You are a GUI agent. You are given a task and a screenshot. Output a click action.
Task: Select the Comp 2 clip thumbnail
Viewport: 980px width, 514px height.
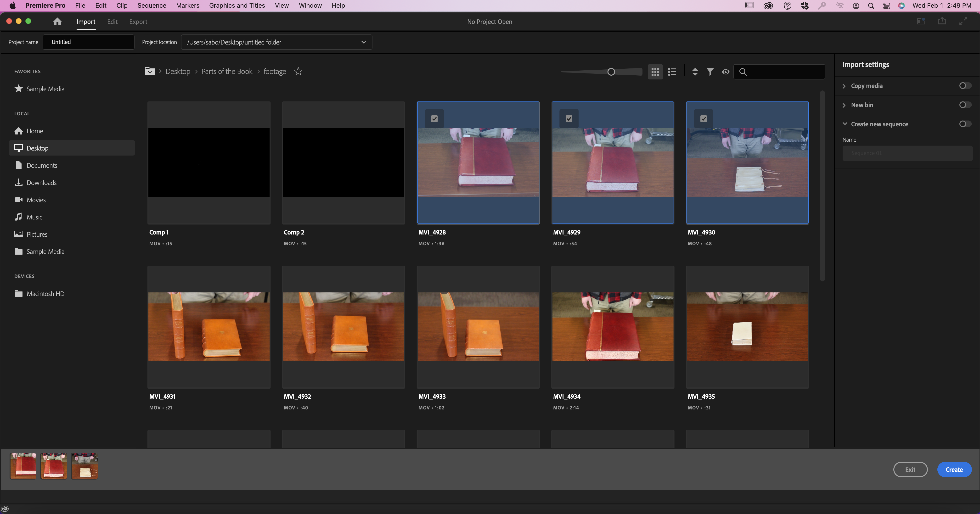click(x=344, y=162)
